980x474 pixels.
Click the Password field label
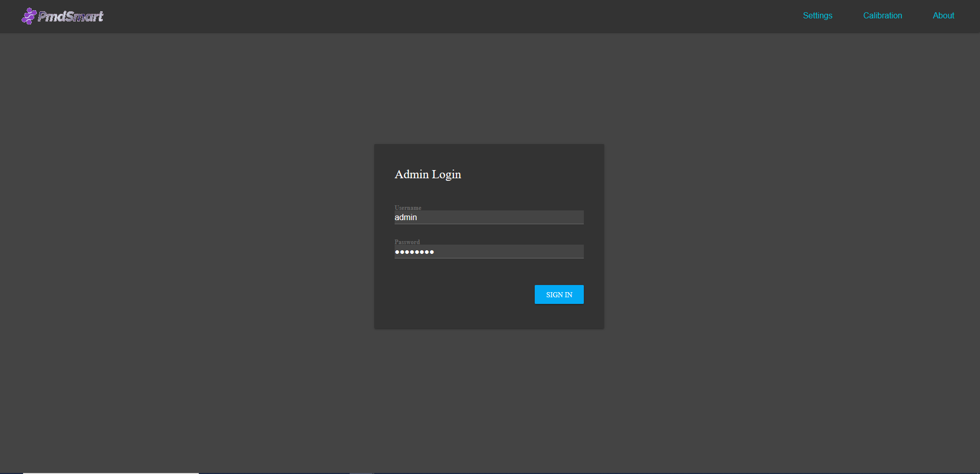pos(407,242)
